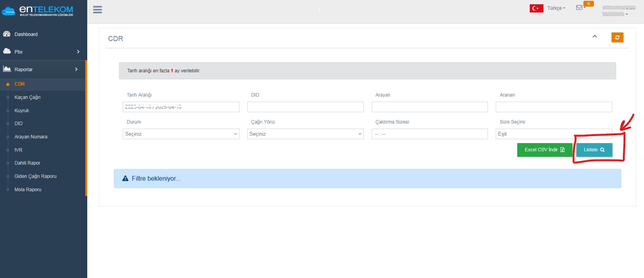The width and height of the screenshot is (644, 278).
Task: Click the Pbx cloud icon
Action: point(7,51)
